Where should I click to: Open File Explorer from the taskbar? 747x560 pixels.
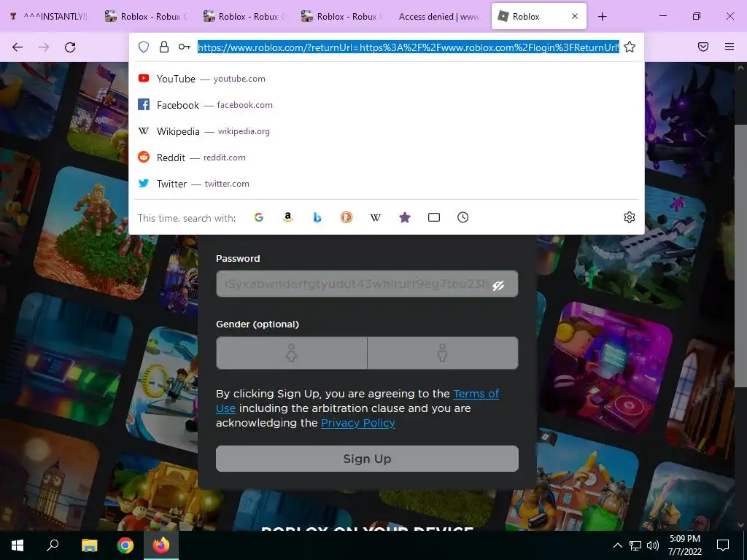point(89,545)
